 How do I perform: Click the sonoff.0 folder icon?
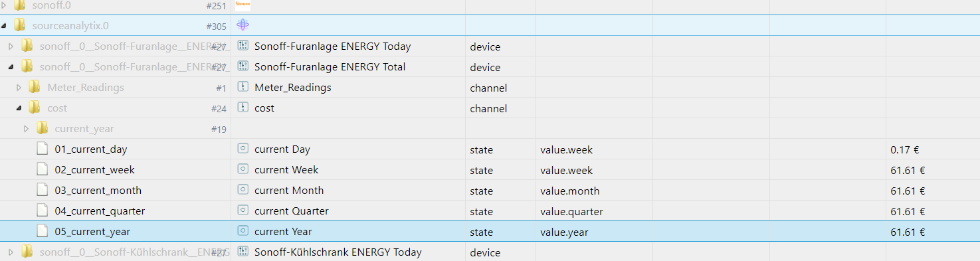click(x=19, y=5)
